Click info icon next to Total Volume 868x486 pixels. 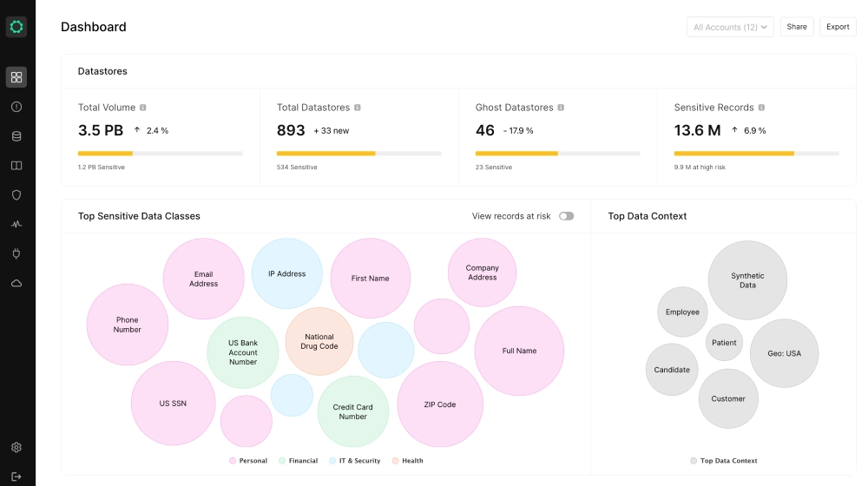(x=143, y=108)
